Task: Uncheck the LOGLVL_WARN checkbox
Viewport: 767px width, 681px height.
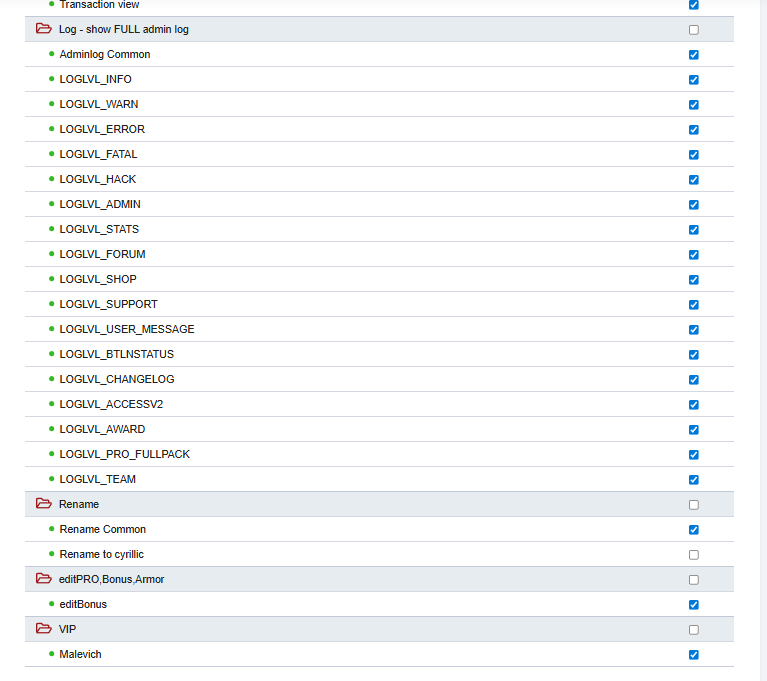Action: 694,105
